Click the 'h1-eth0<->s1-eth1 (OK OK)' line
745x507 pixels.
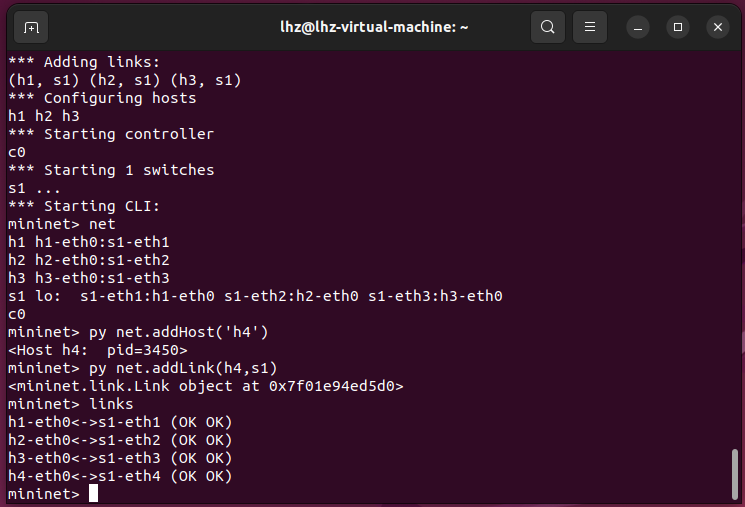120,422
